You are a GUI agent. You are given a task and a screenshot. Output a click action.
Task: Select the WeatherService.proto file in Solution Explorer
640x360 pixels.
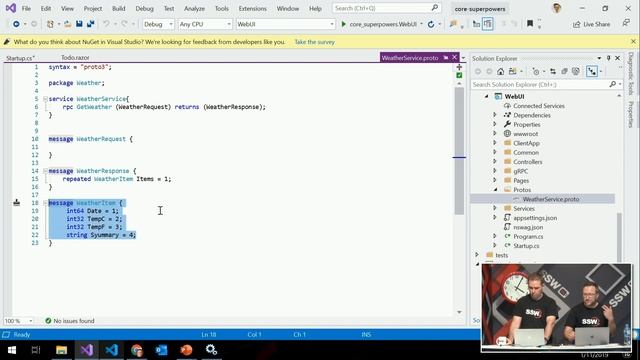tap(551, 199)
